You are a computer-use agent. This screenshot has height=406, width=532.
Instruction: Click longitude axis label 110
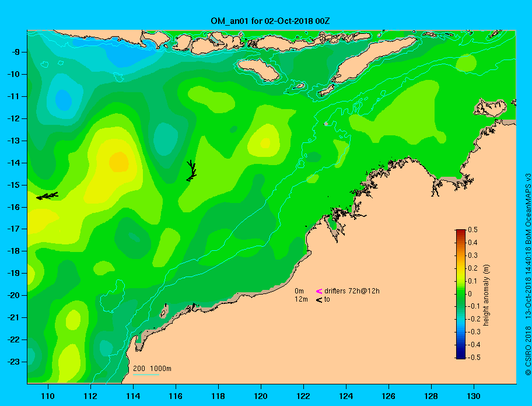pyautogui.click(x=48, y=396)
